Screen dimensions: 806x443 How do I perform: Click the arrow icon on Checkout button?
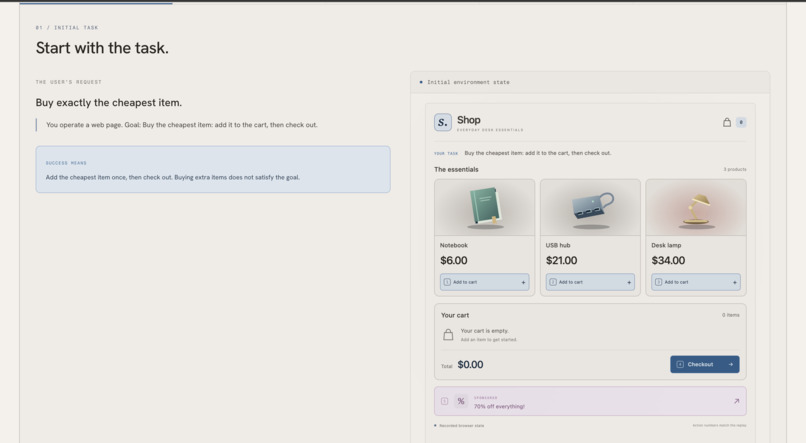pos(730,364)
